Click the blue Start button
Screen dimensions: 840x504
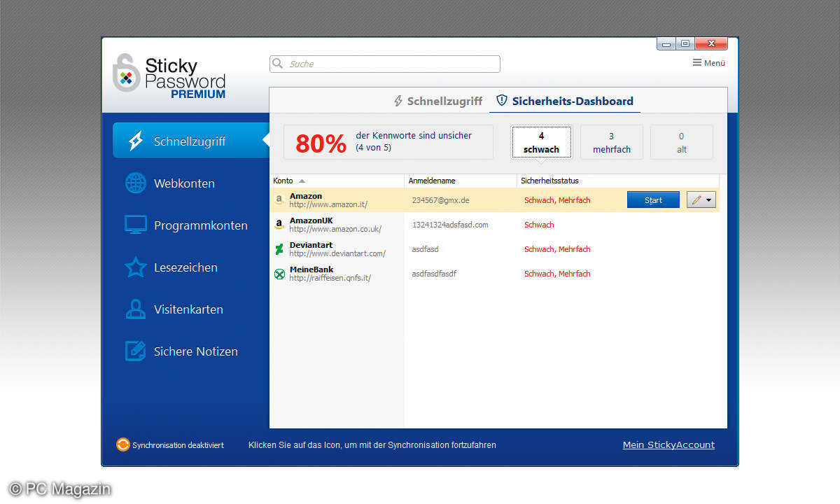click(653, 200)
